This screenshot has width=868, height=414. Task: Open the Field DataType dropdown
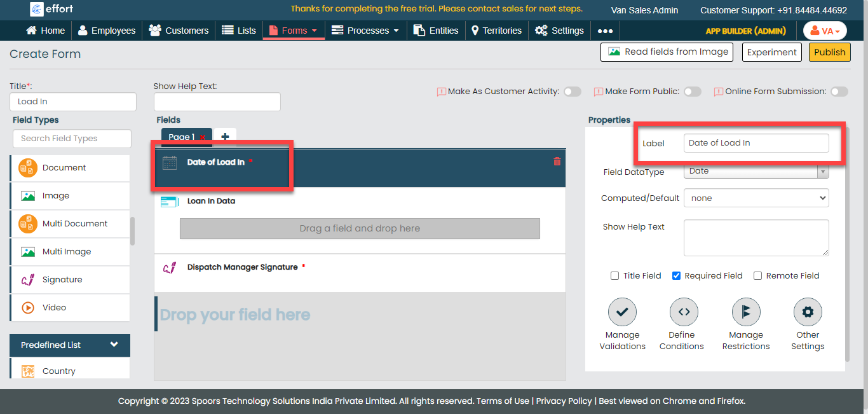[756, 171]
